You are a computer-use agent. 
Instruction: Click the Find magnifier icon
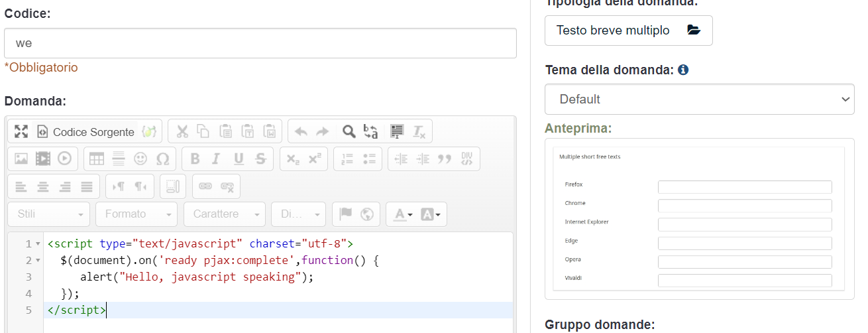(349, 131)
